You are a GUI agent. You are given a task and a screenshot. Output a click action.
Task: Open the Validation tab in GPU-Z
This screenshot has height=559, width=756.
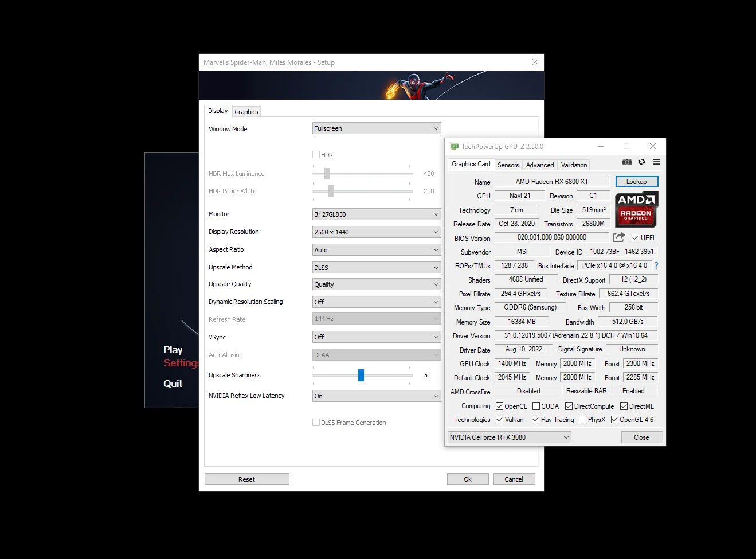574,165
